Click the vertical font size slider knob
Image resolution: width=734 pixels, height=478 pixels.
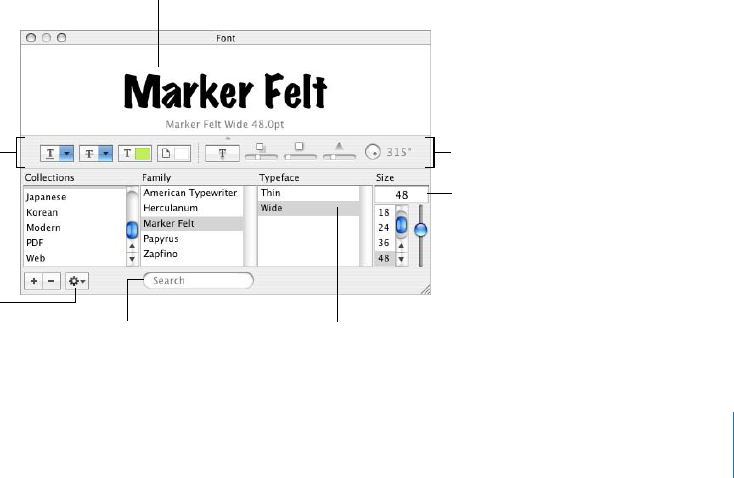[421, 230]
